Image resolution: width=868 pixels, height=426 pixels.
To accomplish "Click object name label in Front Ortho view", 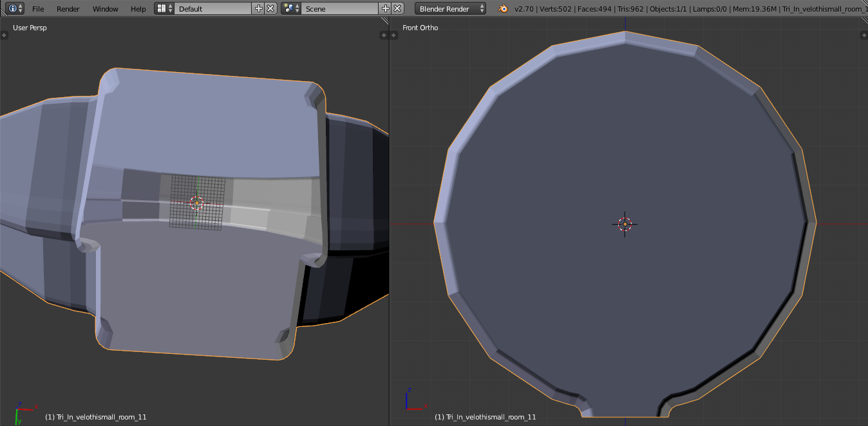I will (x=486, y=417).
